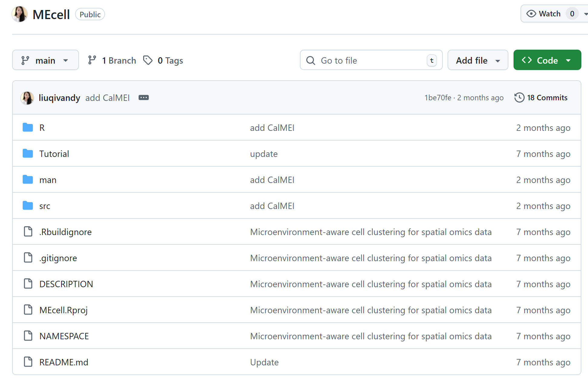The image size is (588, 382).
Task: Click the liuqivandy username link
Action: tap(59, 98)
